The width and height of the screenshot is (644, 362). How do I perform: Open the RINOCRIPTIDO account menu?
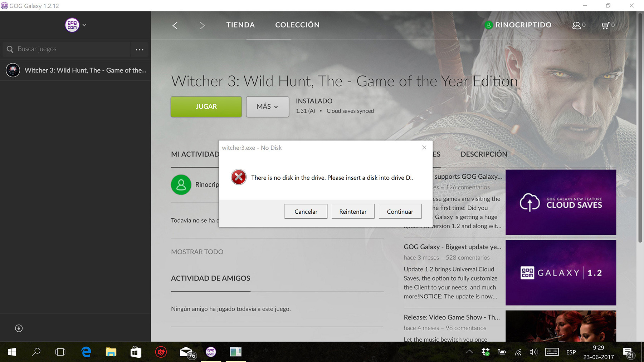(523, 25)
